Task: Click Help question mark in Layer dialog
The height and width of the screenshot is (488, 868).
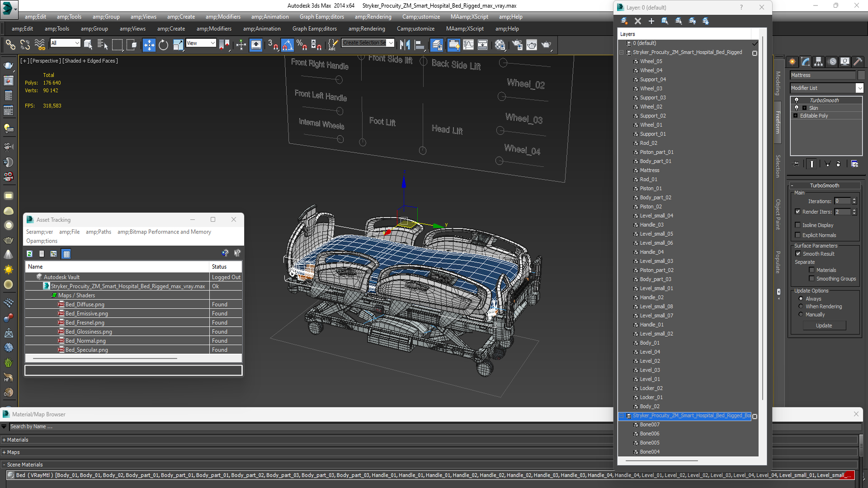Action: [x=741, y=7]
